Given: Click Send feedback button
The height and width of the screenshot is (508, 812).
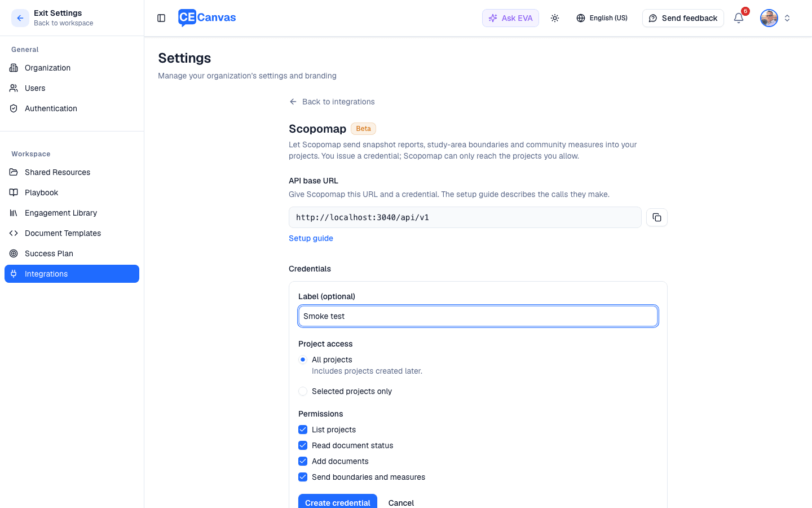Looking at the screenshot, I should click(683, 18).
